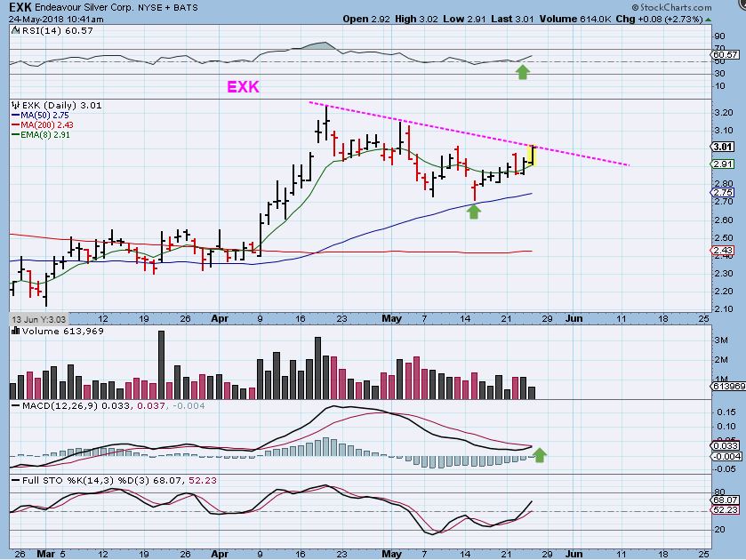
Task: Click the '13 Jun Y:3.03' cursor readout
Action: click(x=39, y=319)
